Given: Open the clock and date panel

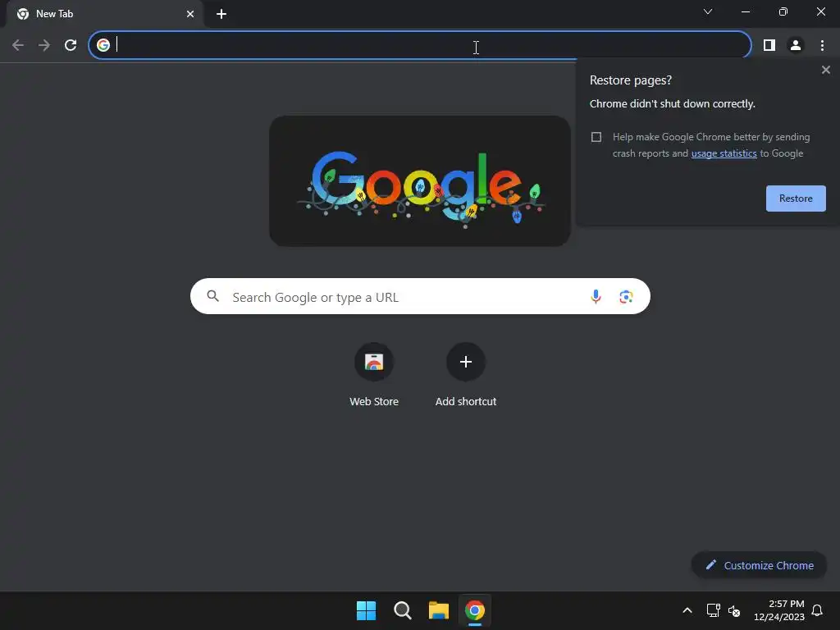Looking at the screenshot, I should (x=779, y=610).
